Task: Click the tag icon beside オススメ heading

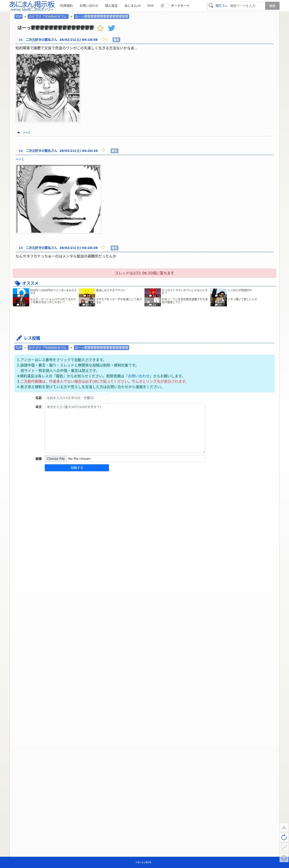Action: tap(18, 283)
